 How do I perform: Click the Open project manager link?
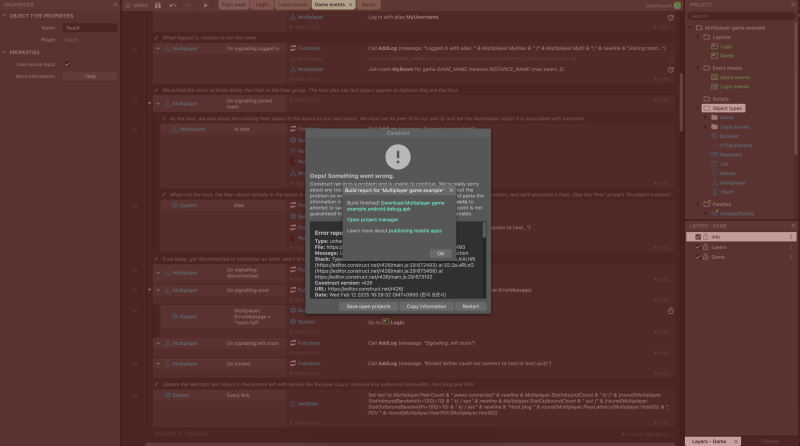click(x=372, y=220)
